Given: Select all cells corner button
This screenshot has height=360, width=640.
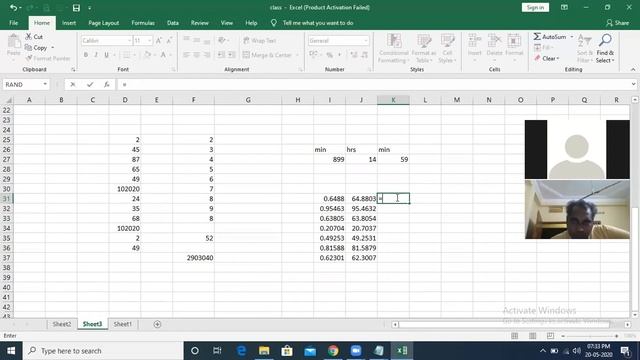Looking at the screenshot, I should tap(7, 100).
